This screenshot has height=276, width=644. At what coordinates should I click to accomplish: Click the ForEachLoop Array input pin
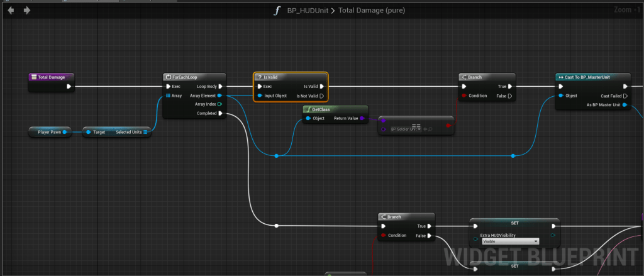point(168,96)
